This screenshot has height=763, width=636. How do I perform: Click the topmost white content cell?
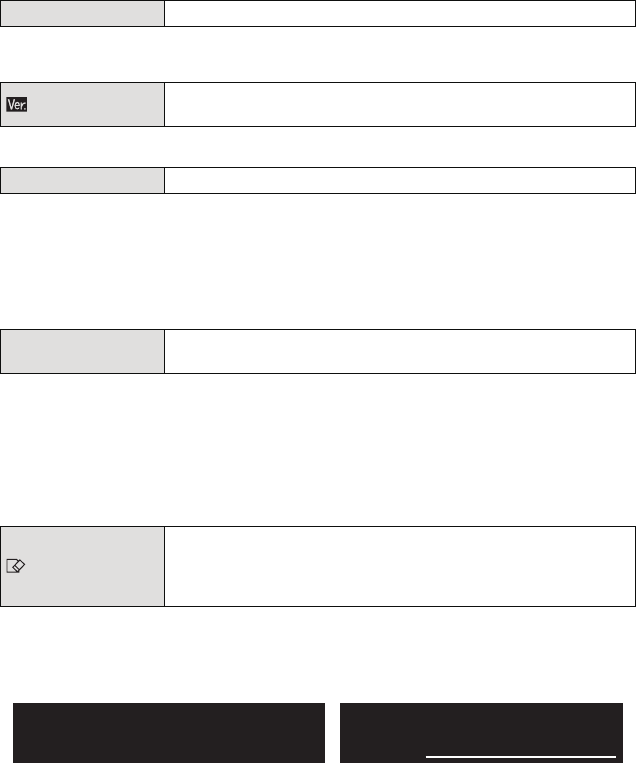[x=399, y=13]
